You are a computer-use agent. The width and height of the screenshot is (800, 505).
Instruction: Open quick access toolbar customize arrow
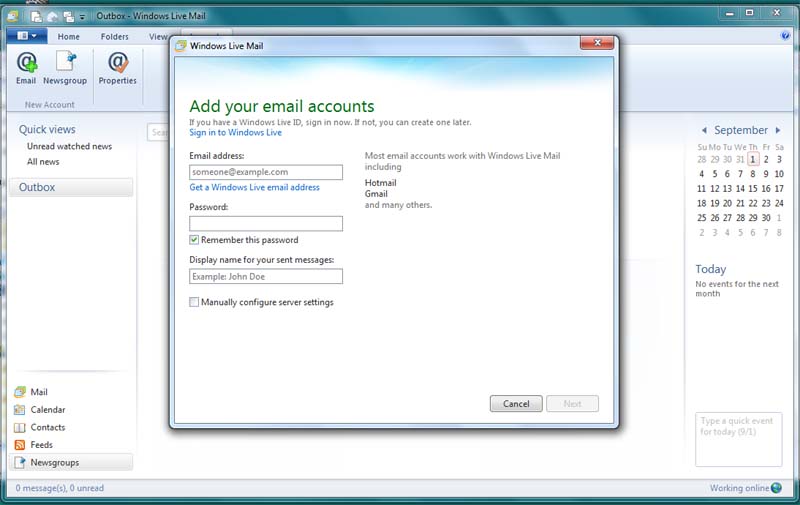[82, 17]
